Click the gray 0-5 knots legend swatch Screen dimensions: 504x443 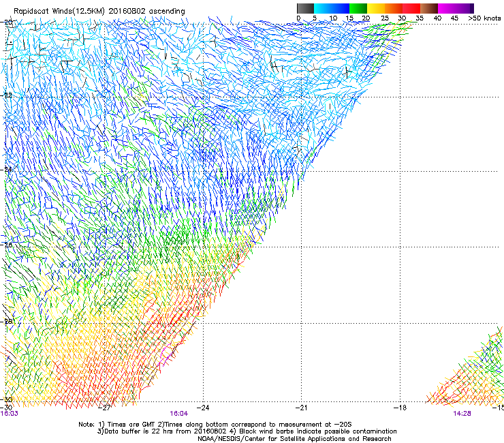coord(305,8)
